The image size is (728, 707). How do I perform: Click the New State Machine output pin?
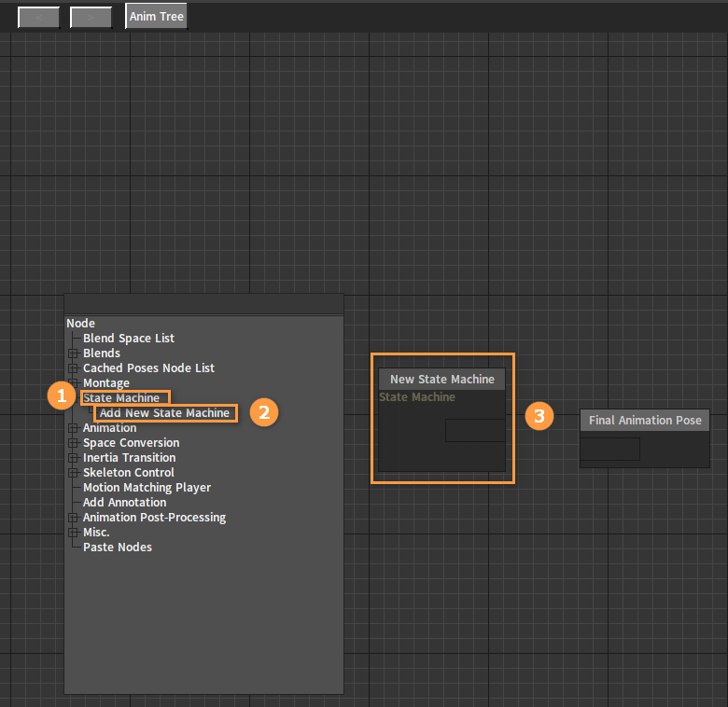(x=475, y=431)
